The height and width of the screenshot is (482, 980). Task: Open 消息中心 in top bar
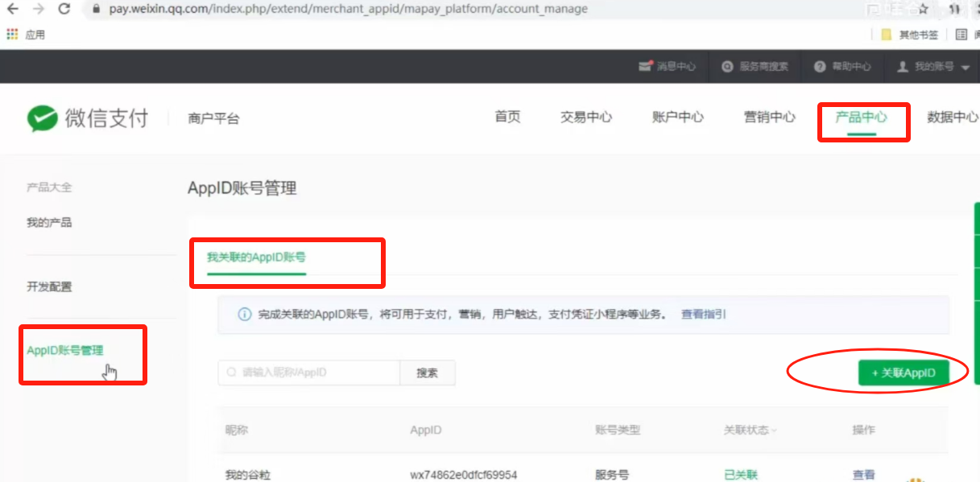pyautogui.click(x=667, y=67)
